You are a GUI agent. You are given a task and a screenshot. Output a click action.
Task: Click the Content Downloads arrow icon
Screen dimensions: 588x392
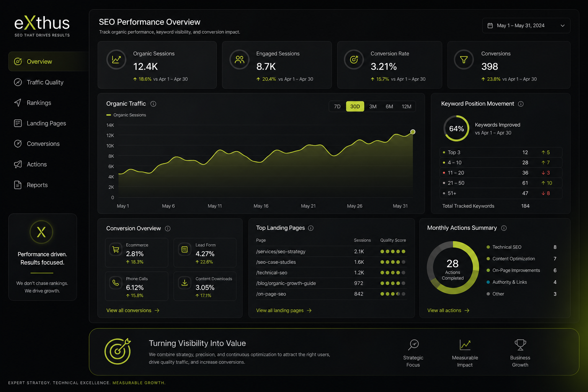[185, 283]
